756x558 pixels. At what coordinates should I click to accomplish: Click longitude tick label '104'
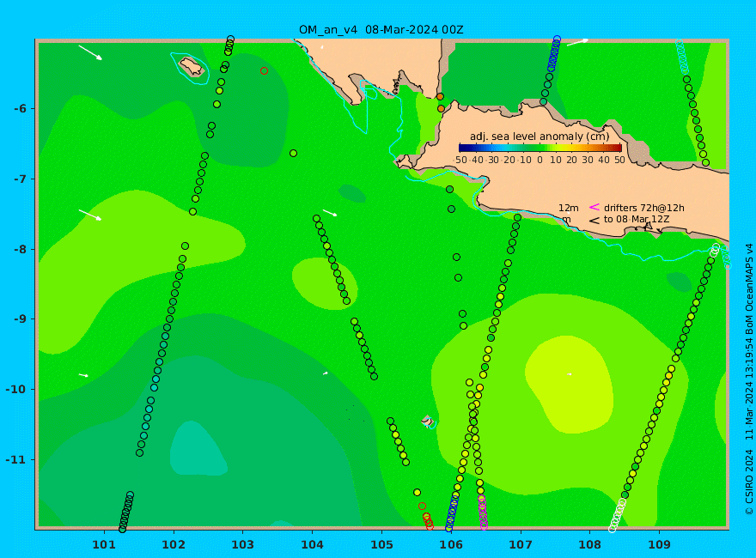pos(312,545)
